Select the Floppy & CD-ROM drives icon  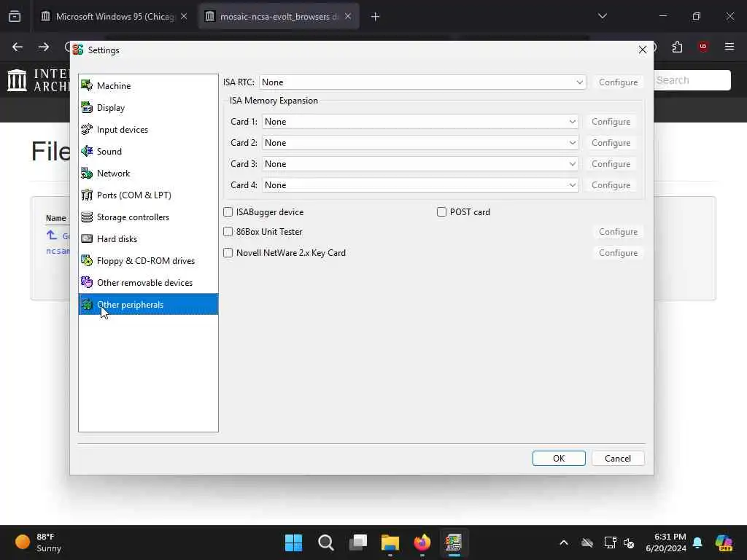(87, 261)
